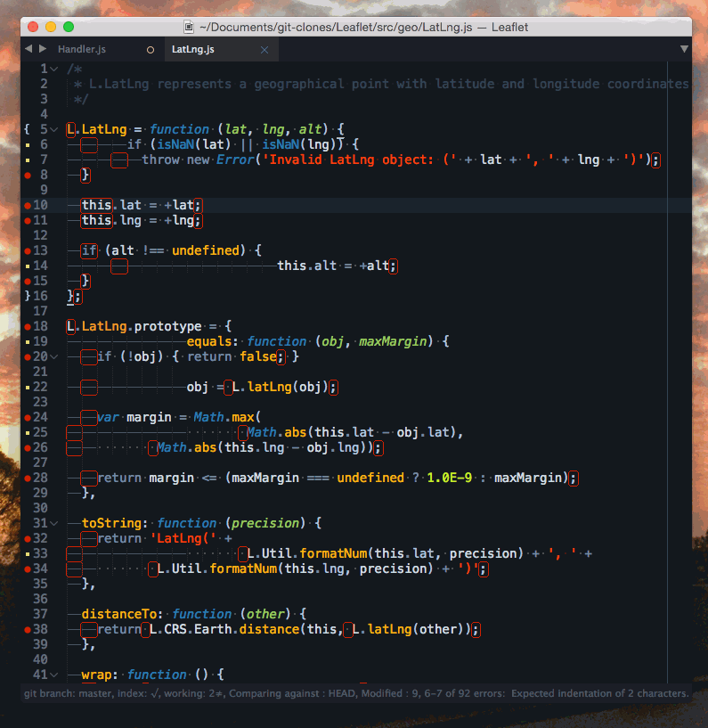
Task: Place cursor in the 'Invalid LatLng object' string
Action: (x=356, y=160)
